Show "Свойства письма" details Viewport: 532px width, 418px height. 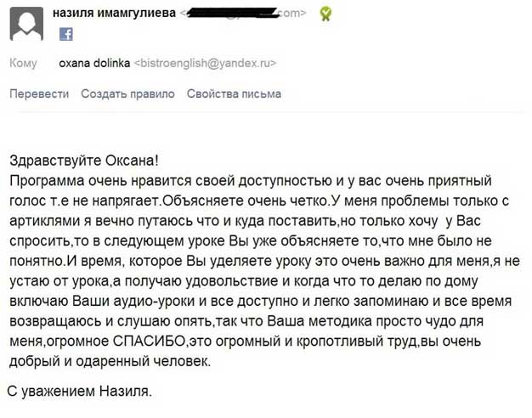click(x=234, y=93)
